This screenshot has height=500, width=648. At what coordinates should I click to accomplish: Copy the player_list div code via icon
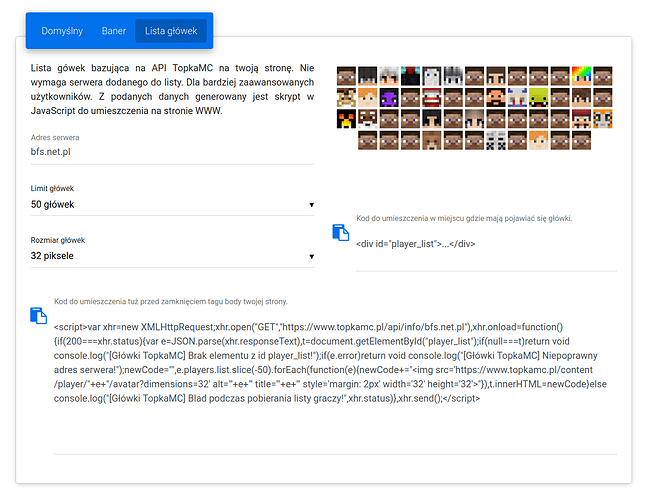339,231
